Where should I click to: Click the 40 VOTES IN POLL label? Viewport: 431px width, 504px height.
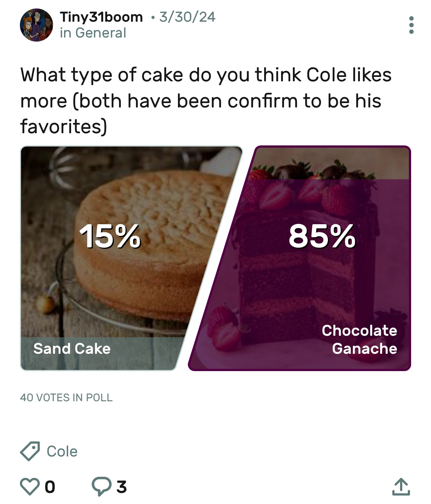click(x=66, y=398)
